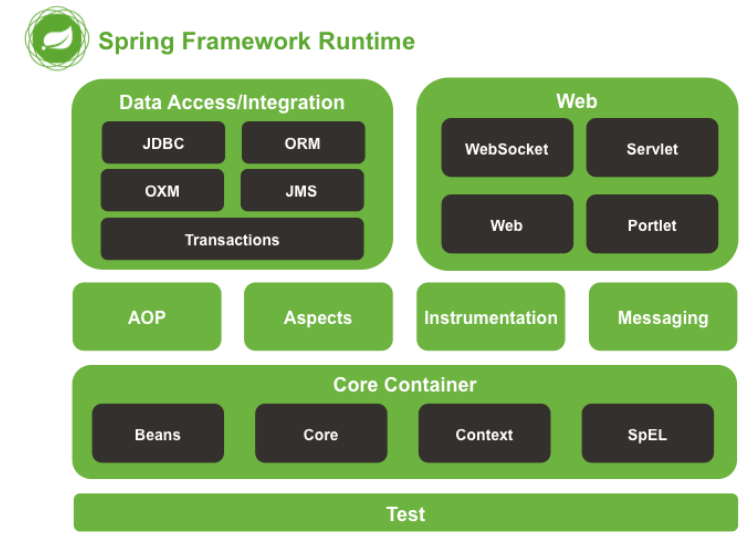Screen dimensions: 754x549
Task: Click the JDBC module box
Action: pos(163,143)
